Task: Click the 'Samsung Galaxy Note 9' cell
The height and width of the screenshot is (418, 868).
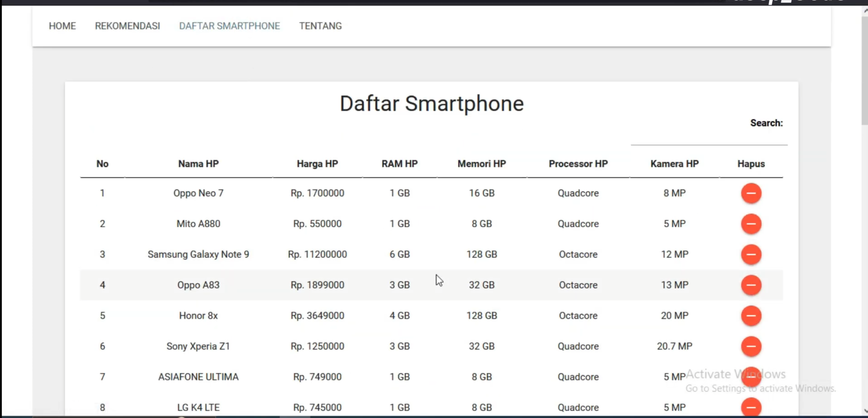Action: [198, 254]
